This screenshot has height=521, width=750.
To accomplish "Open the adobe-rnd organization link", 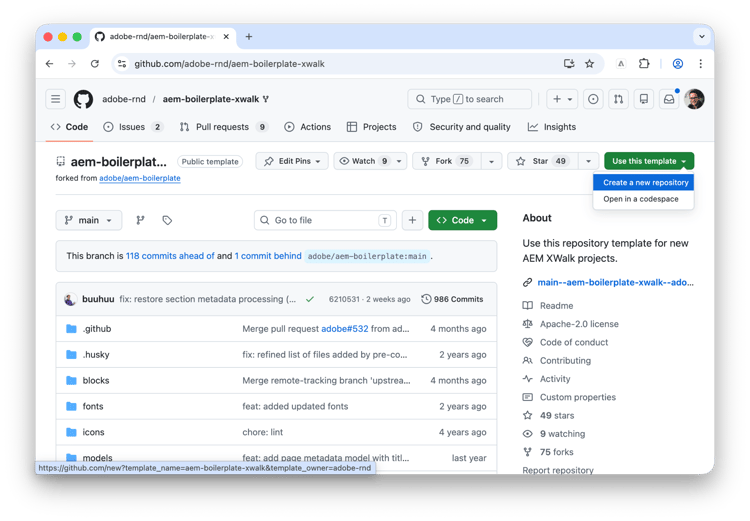I will click(124, 99).
